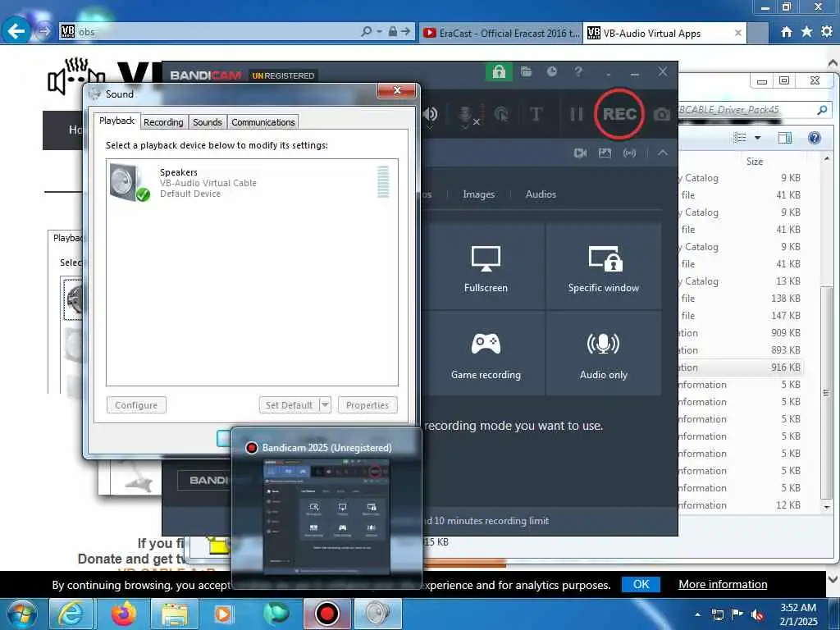Select Fullscreen recording mode
840x630 pixels.
tap(486, 267)
